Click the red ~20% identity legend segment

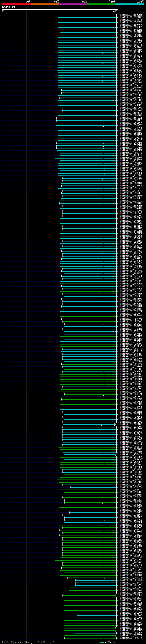[x=16, y=4]
